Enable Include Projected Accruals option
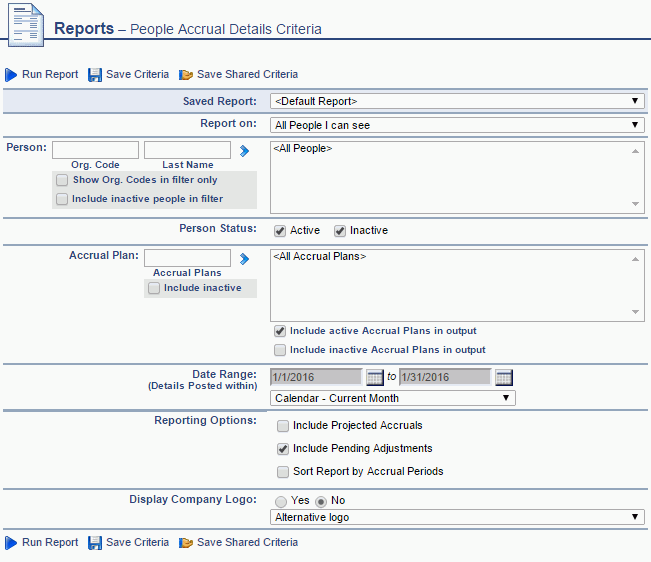 (x=283, y=426)
